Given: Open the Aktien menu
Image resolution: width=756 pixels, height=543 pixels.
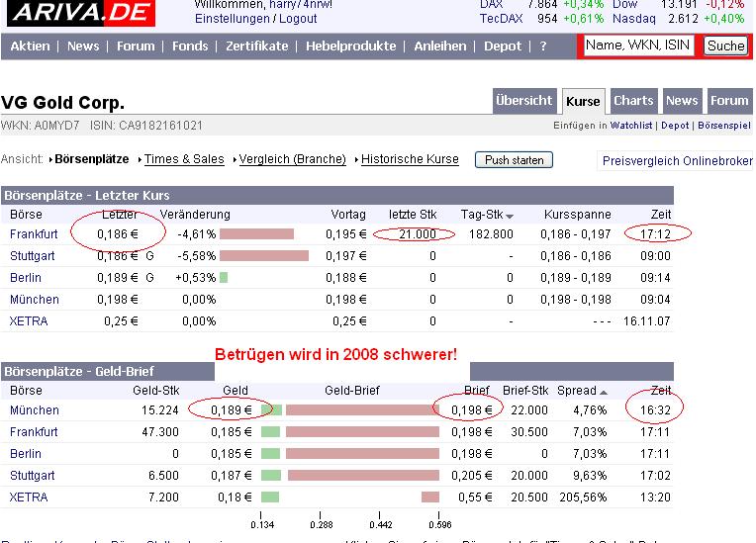Looking at the screenshot, I should point(30,46).
